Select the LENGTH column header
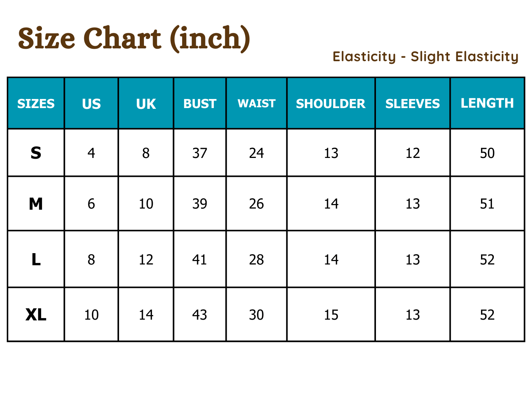 (x=487, y=103)
